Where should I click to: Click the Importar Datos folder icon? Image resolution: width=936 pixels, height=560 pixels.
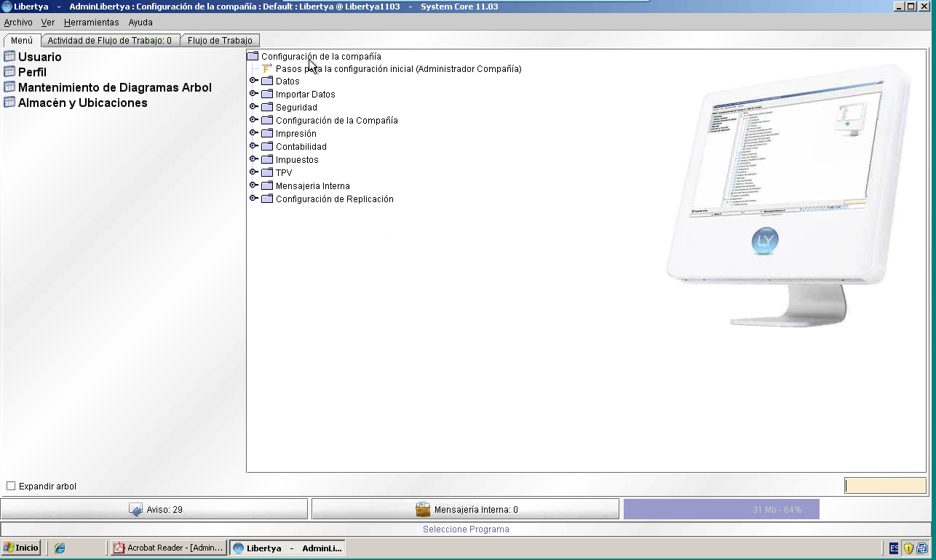[x=267, y=95]
